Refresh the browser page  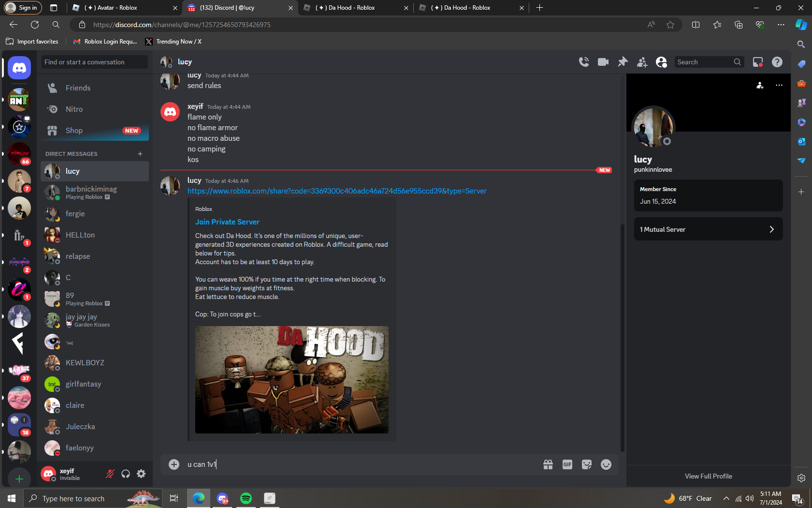point(35,25)
